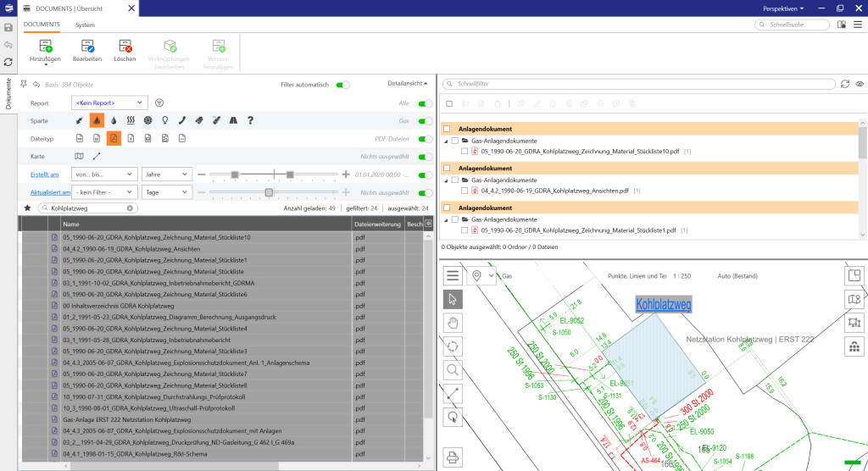Turn off the Filter automatisch switch

[x=343, y=85]
